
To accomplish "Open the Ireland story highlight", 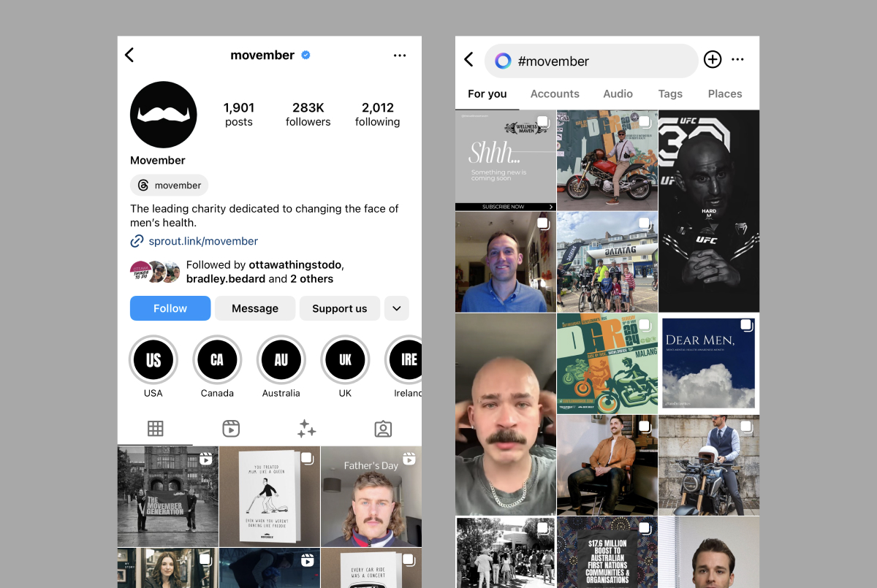I will (404, 359).
